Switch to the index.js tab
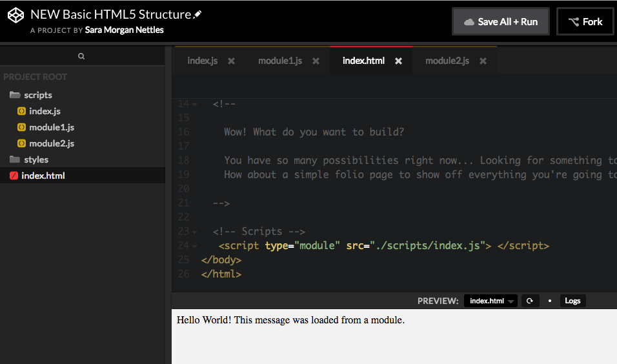Viewport: 617px width, 364px height. [x=202, y=61]
